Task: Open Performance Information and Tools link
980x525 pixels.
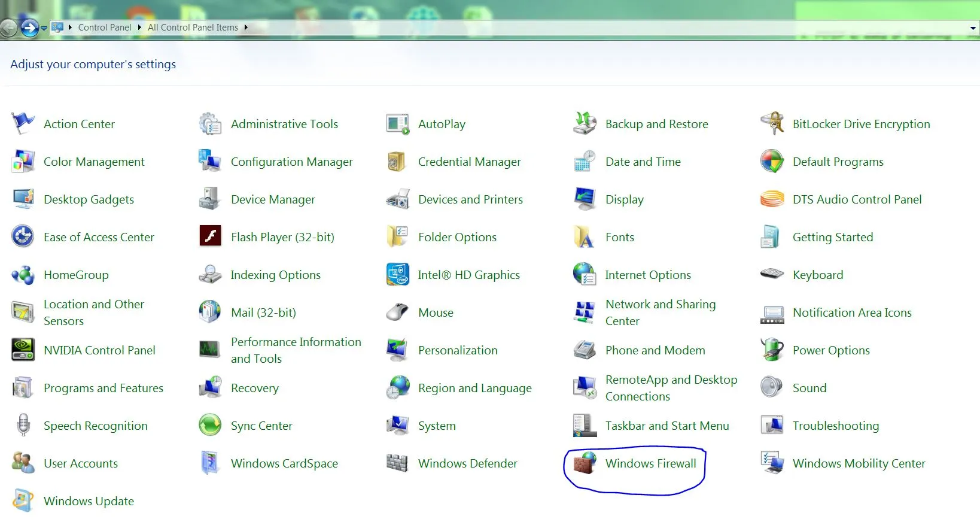Action: (x=296, y=350)
